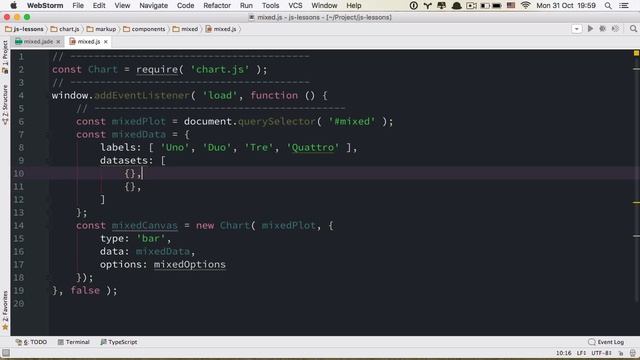
Task: Click the '#mixed' selector string
Action: point(351,121)
